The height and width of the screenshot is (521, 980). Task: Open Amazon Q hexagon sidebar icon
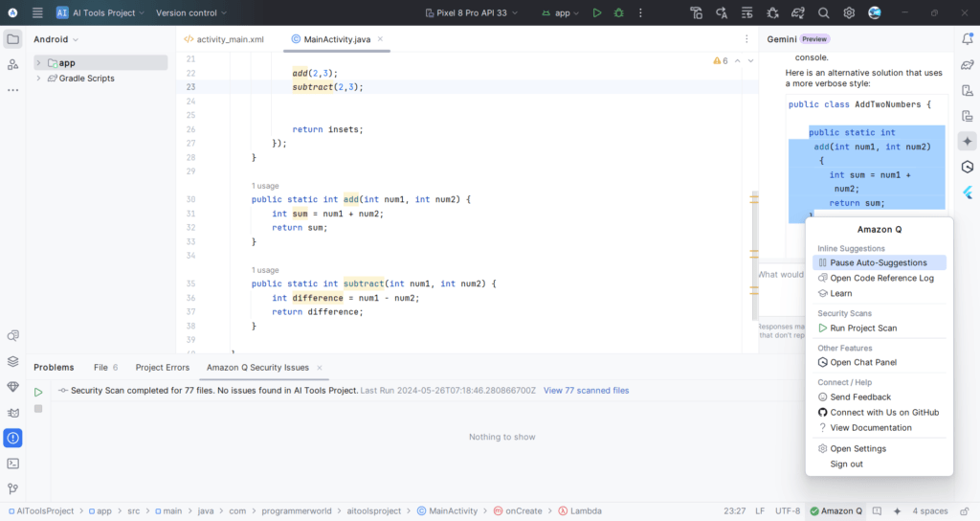click(968, 167)
